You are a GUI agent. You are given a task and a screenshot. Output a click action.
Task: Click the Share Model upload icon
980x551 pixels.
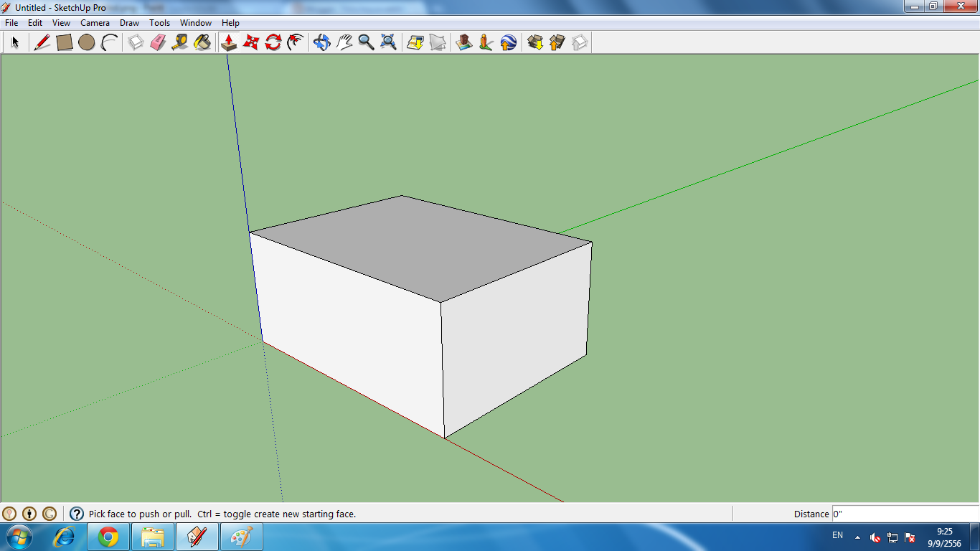coord(557,42)
